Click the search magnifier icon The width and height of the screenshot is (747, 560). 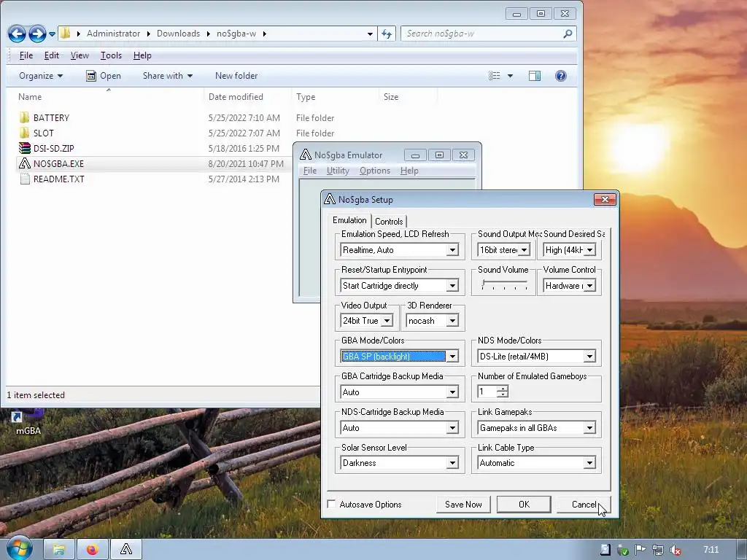[568, 34]
